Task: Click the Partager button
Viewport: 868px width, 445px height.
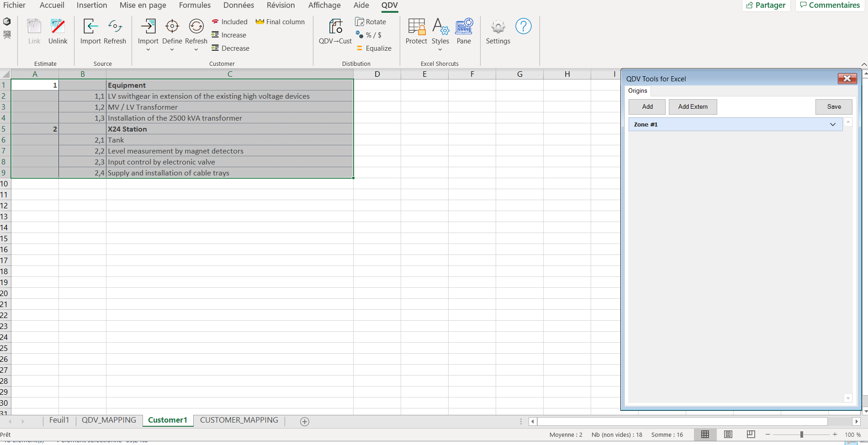Action: coord(766,5)
